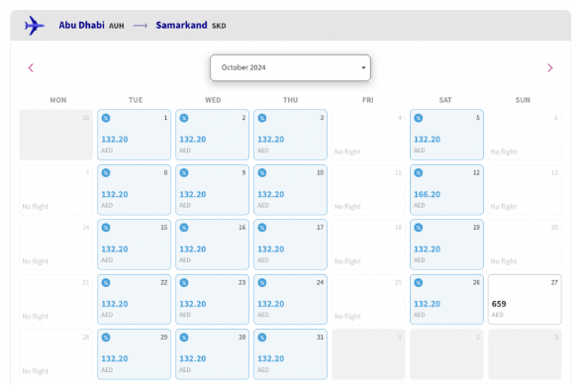This screenshot has height=392, width=580.
Task: Pick Wednesday October 30 flight
Action: coord(213,354)
